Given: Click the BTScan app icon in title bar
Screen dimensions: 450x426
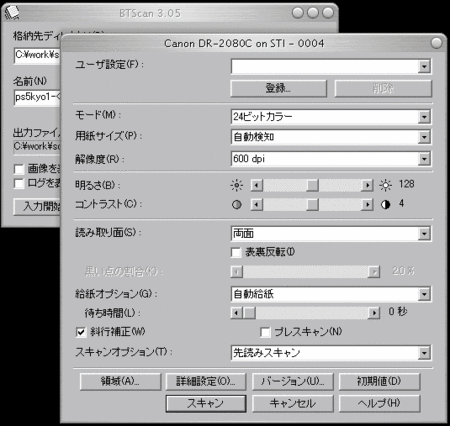Looking at the screenshot, I should 11,12.
